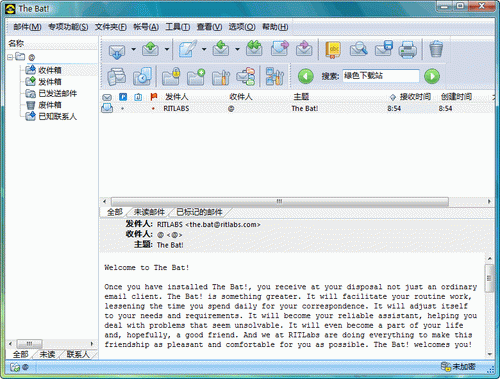
Task: Click the redirect message icon
Action: pyautogui.click(x=304, y=49)
